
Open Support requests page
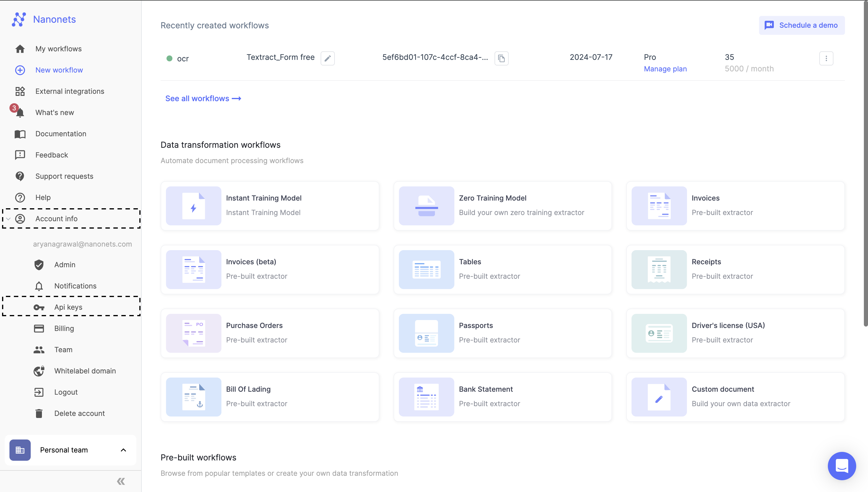64,176
